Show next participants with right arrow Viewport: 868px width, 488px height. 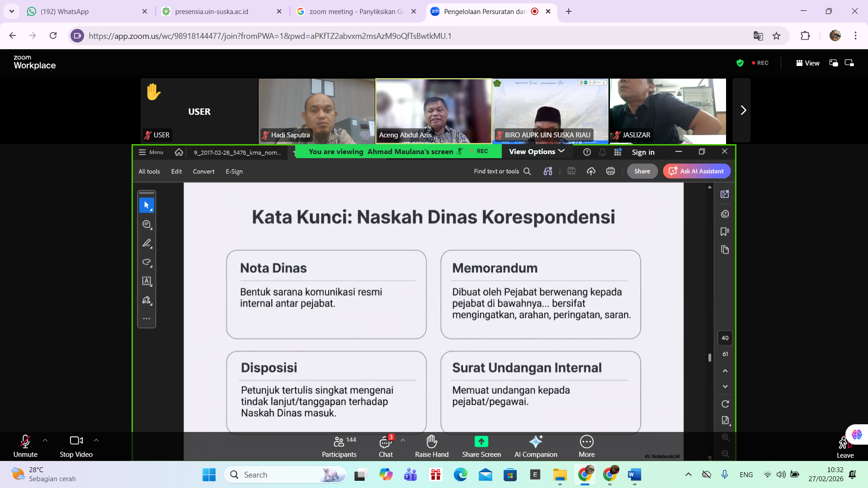pyautogui.click(x=743, y=111)
